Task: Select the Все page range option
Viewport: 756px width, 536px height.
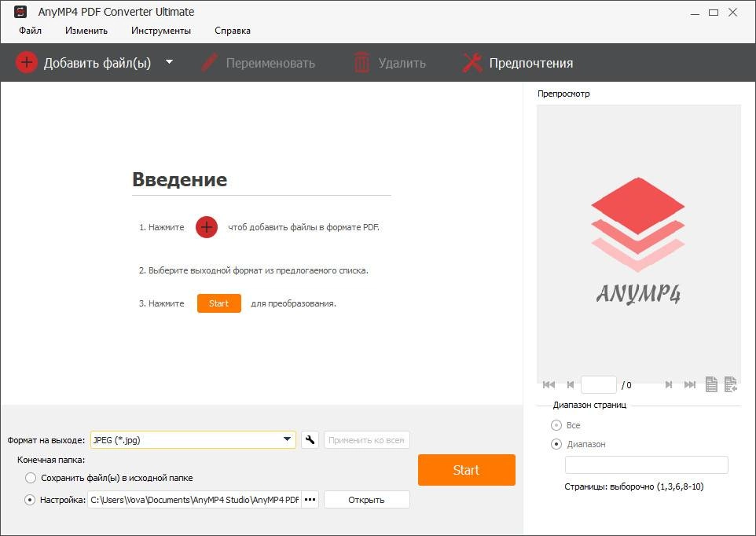Action: click(556, 425)
